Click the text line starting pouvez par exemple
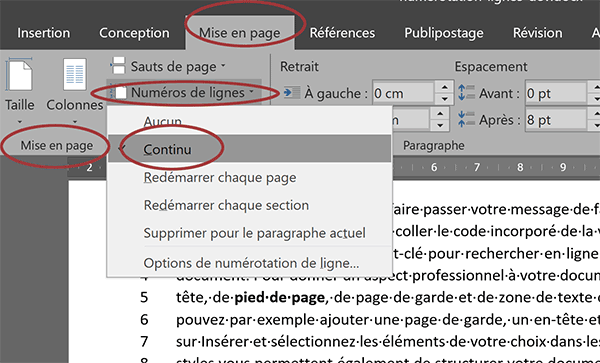This screenshot has width=600, height=363. click(388, 319)
